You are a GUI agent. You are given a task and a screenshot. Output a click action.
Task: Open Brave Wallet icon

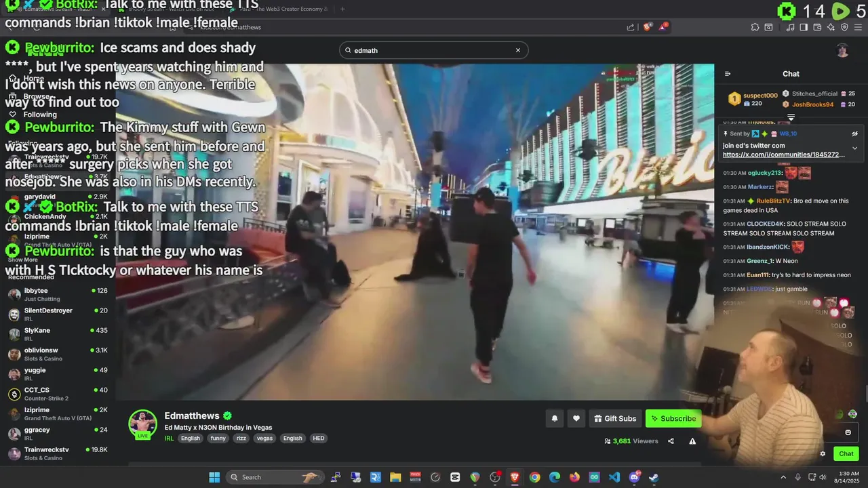(817, 27)
